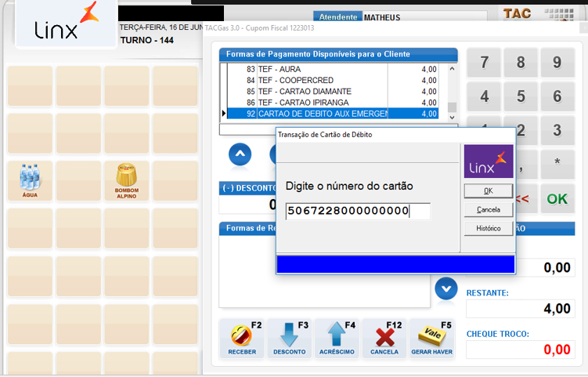
Task: Select payment row 86 TEF - CARTAO IPIRANGA
Action: coord(332,103)
